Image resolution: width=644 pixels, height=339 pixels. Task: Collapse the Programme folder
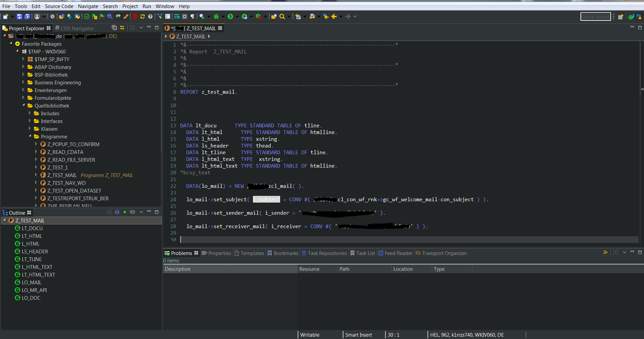point(30,136)
